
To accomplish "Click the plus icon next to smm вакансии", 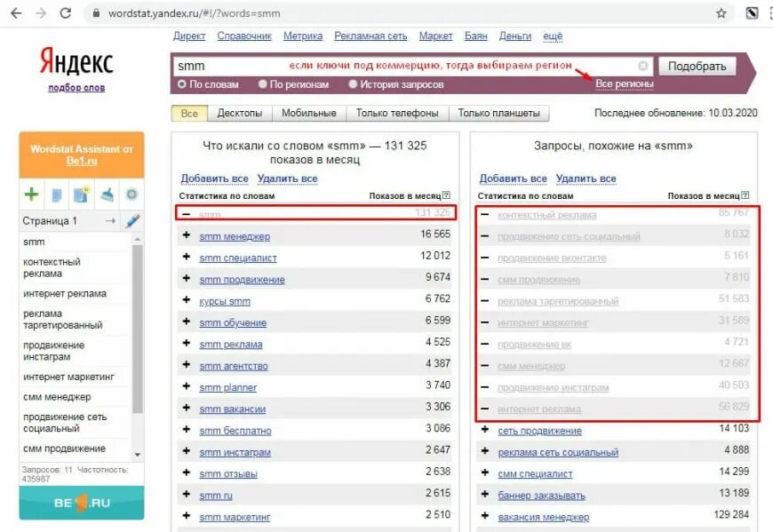I will pos(187,409).
